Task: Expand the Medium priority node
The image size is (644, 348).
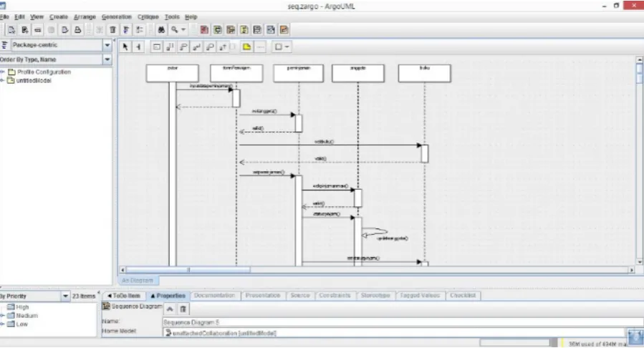Action: tap(2, 316)
